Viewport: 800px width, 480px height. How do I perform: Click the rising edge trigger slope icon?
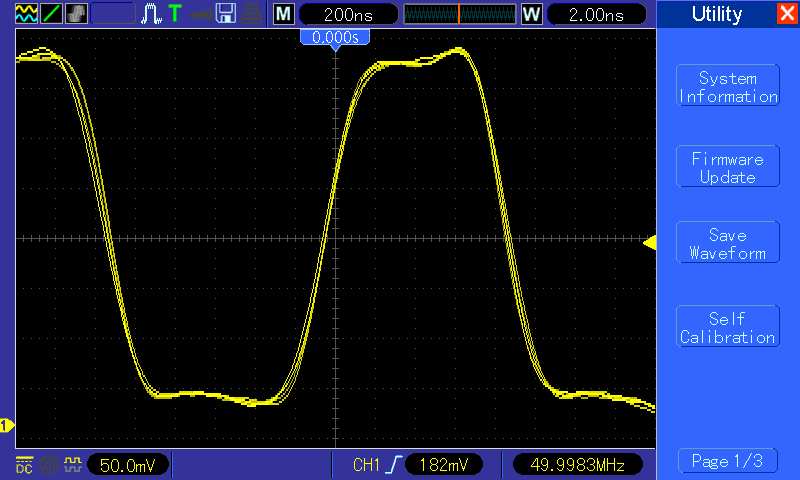[394, 465]
